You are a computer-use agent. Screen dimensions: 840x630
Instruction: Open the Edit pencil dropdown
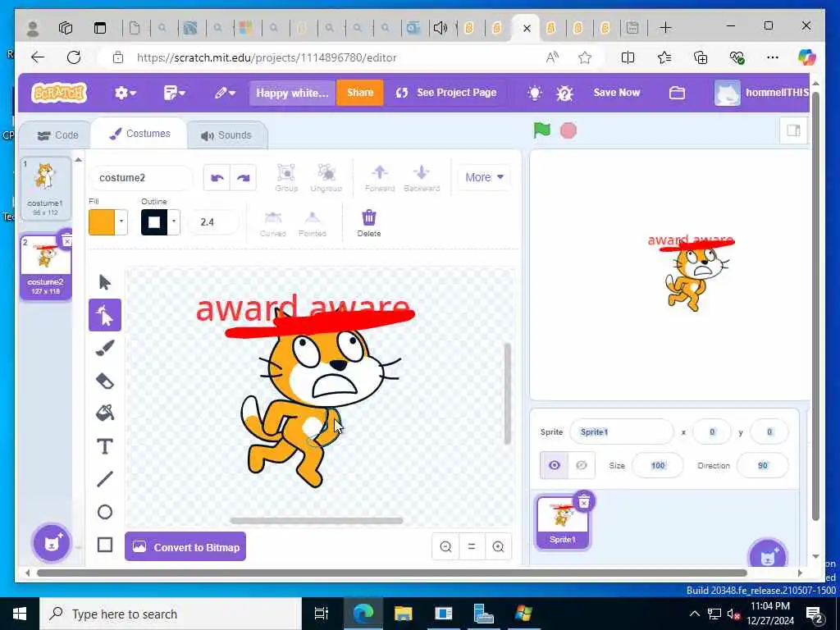pyautogui.click(x=225, y=93)
